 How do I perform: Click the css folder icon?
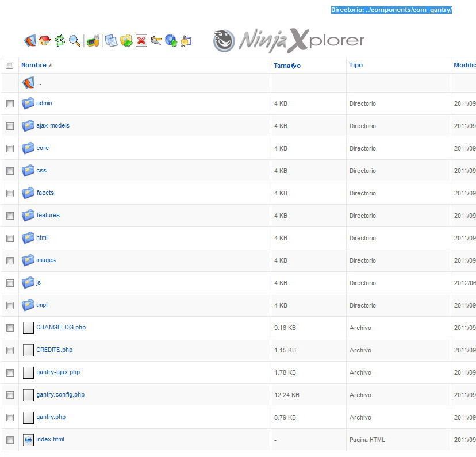pyautogui.click(x=28, y=171)
